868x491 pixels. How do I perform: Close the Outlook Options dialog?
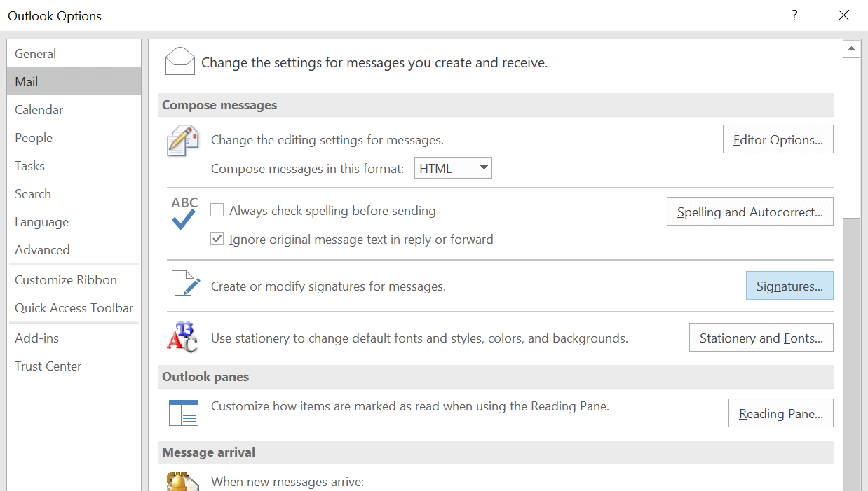tap(843, 15)
